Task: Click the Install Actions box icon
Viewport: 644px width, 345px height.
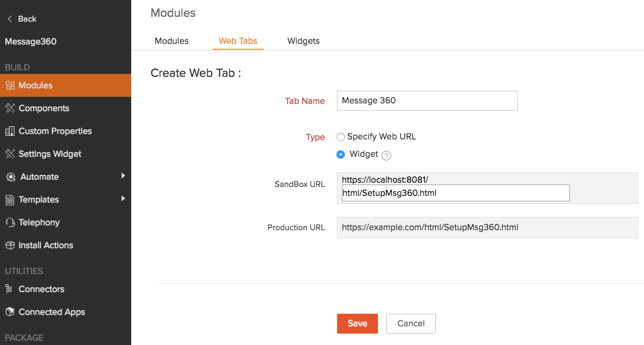Action: [x=10, y=245]
